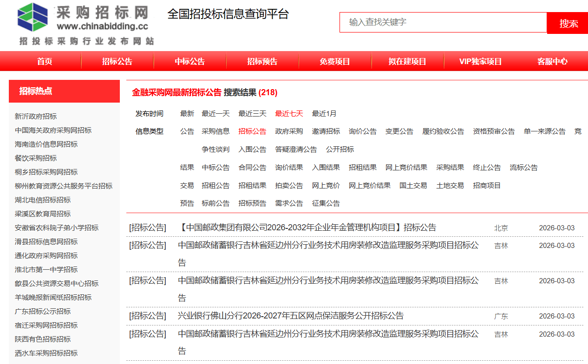The width and height of the screenshot is (588, 364).
Task: Select VIP独家项目 in navigation bar
Action: [480, 61]
